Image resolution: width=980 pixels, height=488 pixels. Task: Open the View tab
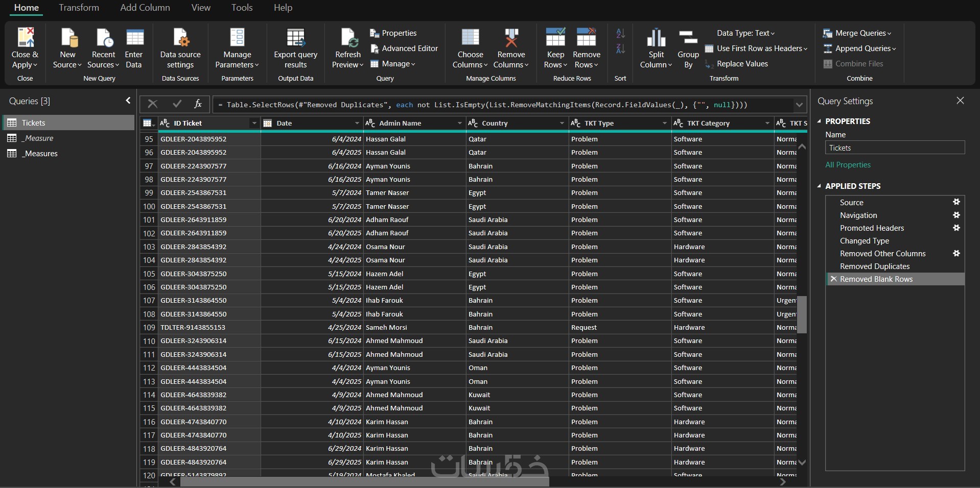tap(201, 8)
